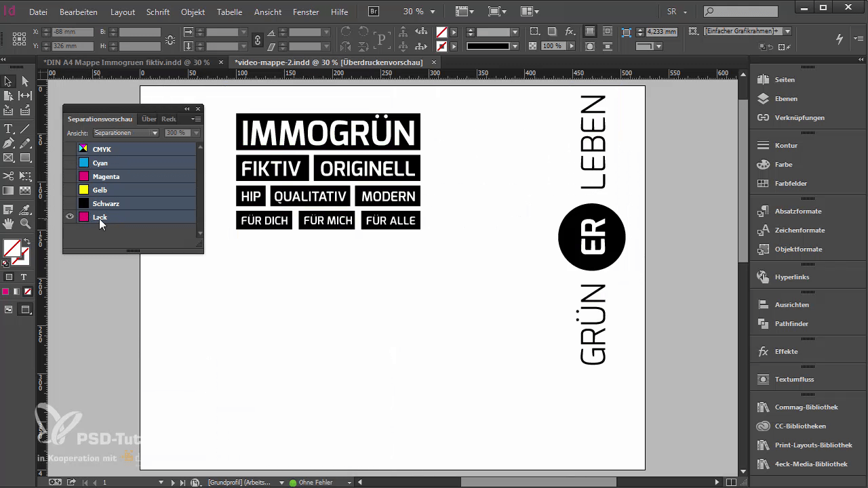
Task: Select the Zoom tool
Action: (x=25, y=224)
